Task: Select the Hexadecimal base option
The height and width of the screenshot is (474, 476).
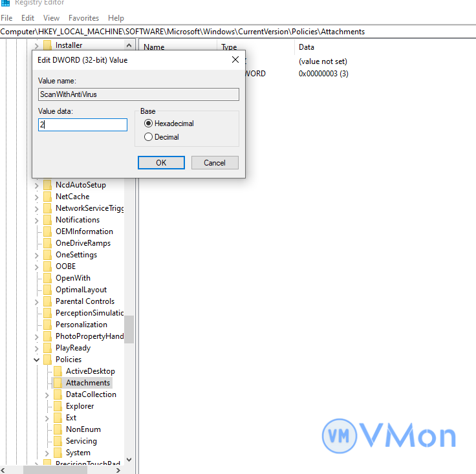Action: 149,124
